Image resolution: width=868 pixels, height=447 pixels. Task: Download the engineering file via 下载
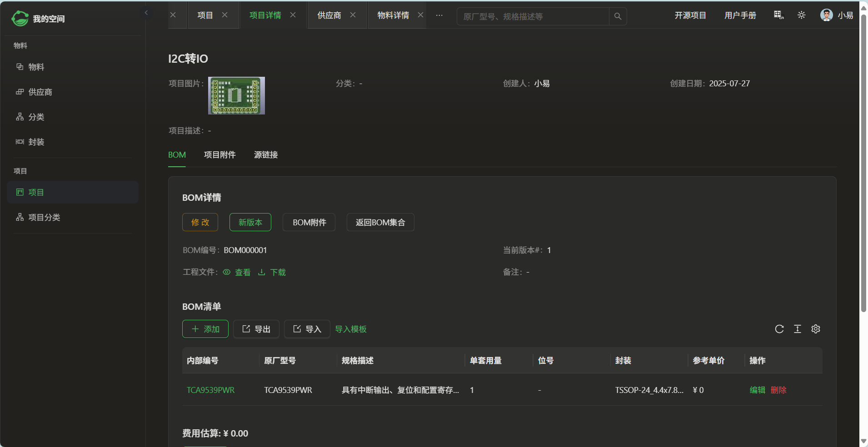272,272
